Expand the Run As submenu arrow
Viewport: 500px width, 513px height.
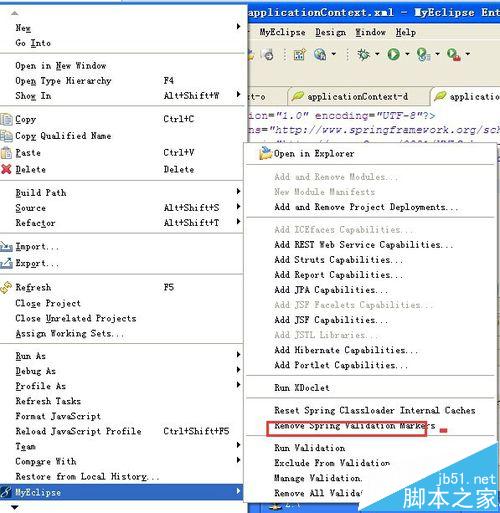coord(238,354)
